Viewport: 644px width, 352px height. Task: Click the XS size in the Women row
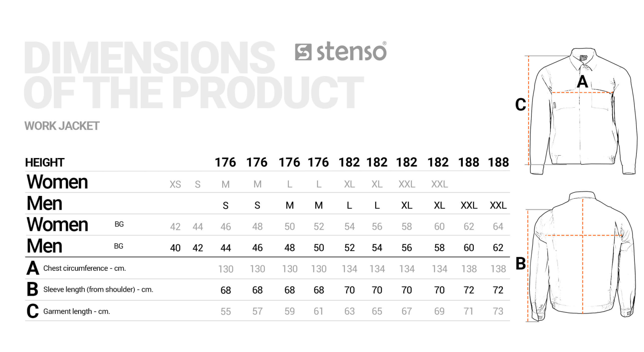(x=175, y=184)
